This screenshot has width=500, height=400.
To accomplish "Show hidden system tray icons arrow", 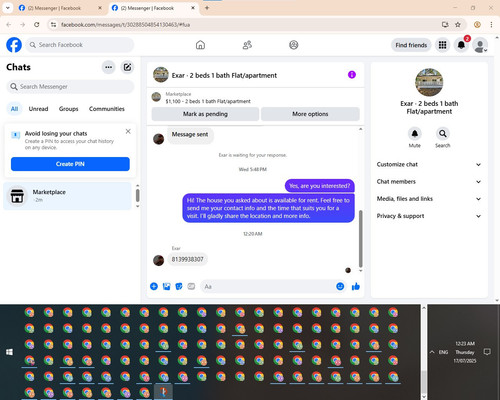I will (432, 352).
